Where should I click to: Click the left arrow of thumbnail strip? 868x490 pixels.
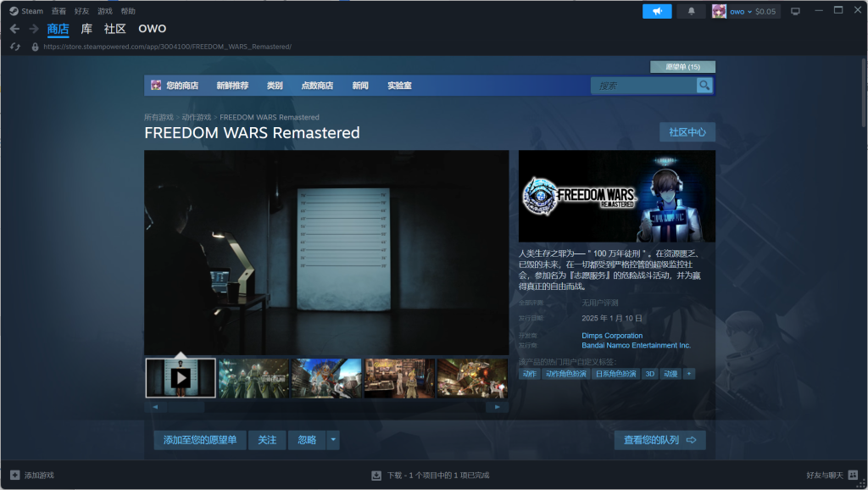[156, 407]
